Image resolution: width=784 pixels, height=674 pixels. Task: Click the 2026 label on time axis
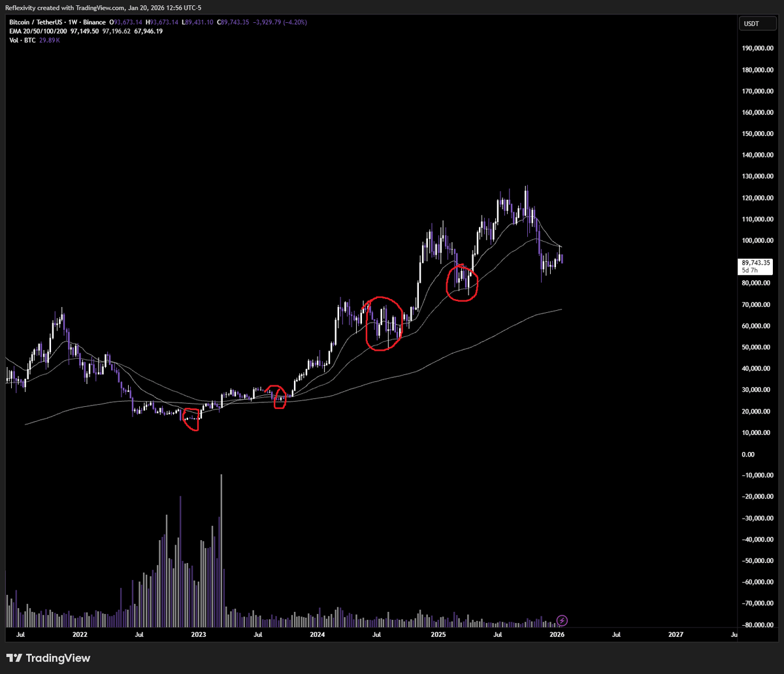point(557,634)
